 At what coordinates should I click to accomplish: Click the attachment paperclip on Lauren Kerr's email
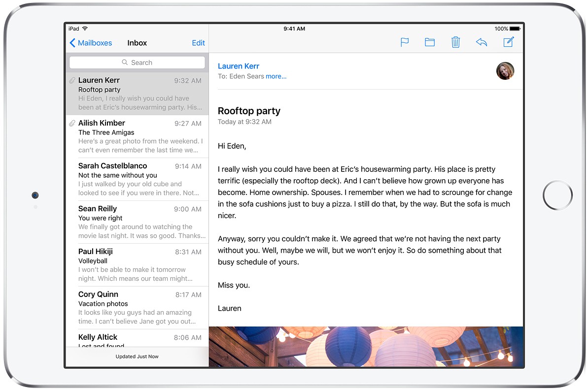click(72, 80)
